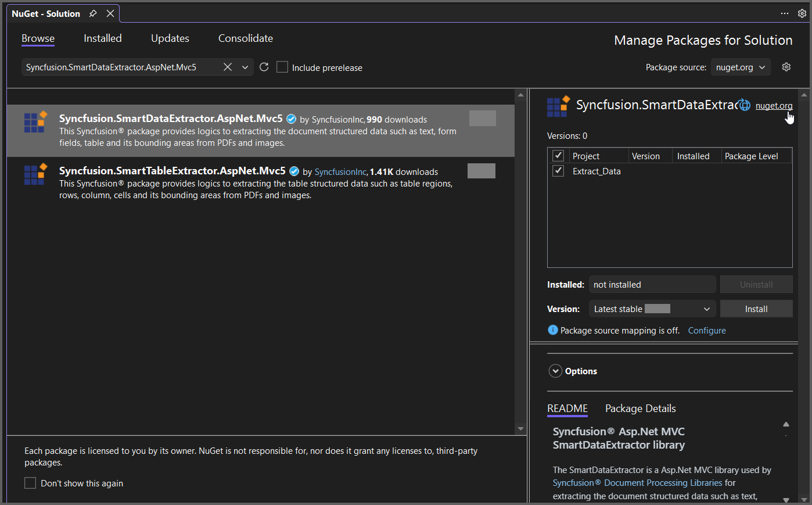Click the Install button

pos(756,309)
